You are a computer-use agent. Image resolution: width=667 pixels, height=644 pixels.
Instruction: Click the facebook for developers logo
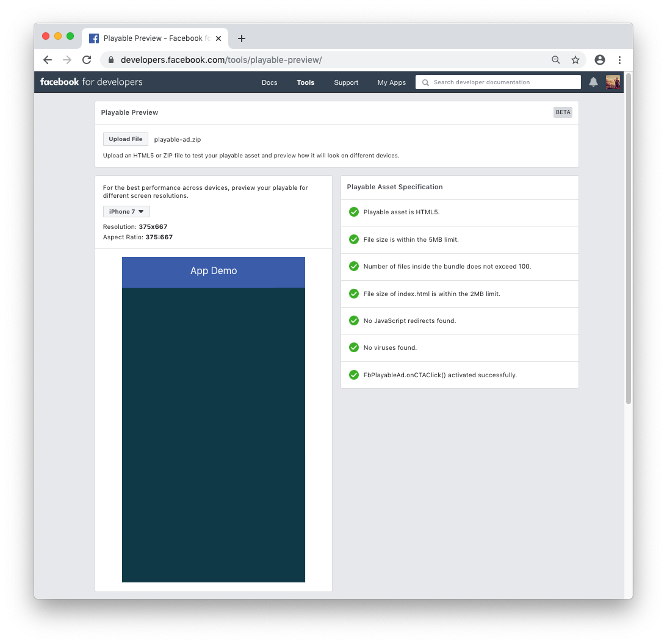[x=92, y=82]
